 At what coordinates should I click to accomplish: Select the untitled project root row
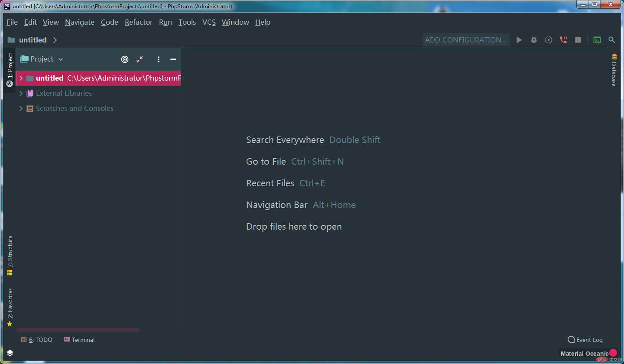[x=98, y=78]
